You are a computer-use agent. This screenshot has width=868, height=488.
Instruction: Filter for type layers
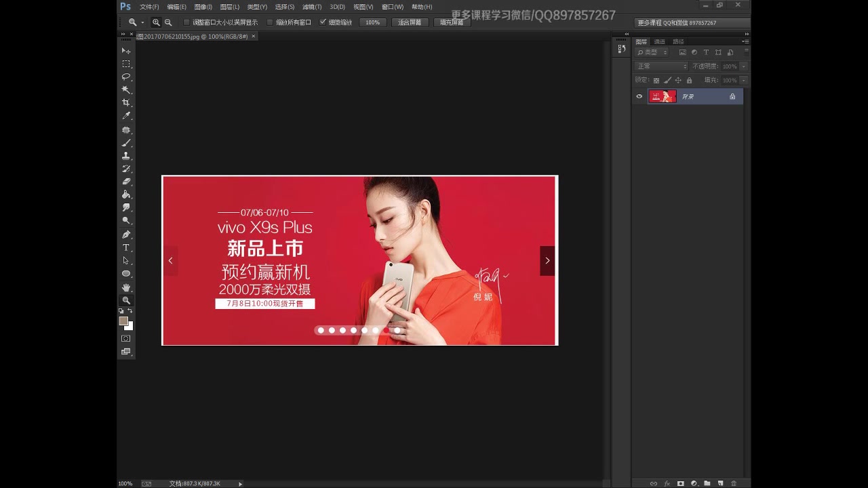tap(706, 52)
